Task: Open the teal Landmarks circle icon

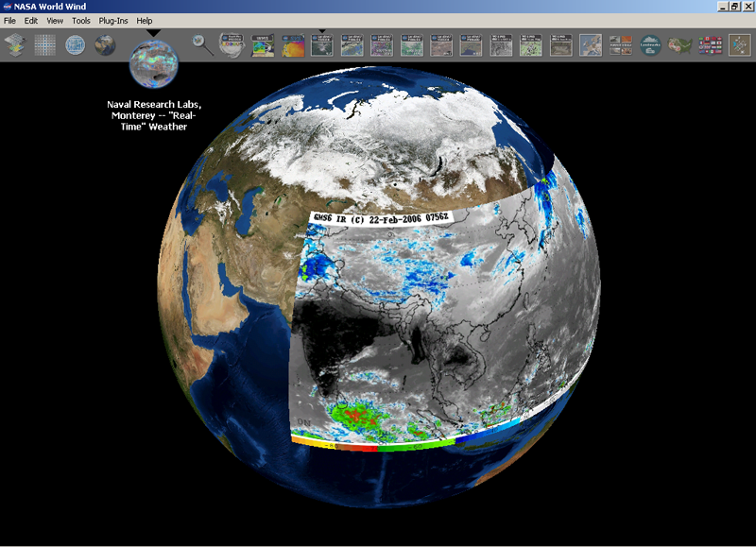Action: [650, 45]
